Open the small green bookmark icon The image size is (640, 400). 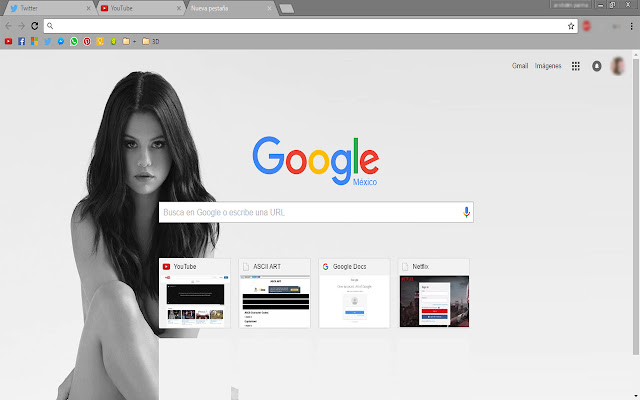tap(113, 42)
